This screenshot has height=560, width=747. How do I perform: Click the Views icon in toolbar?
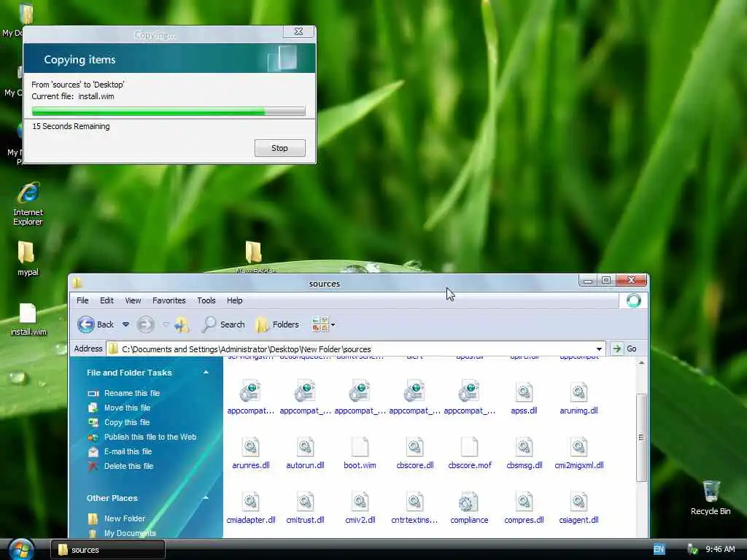(x=320, y=324)
